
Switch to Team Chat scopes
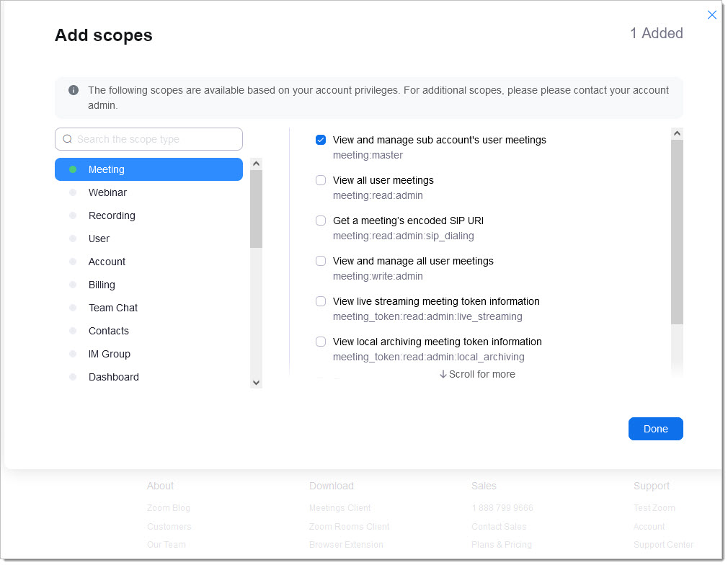113,308
